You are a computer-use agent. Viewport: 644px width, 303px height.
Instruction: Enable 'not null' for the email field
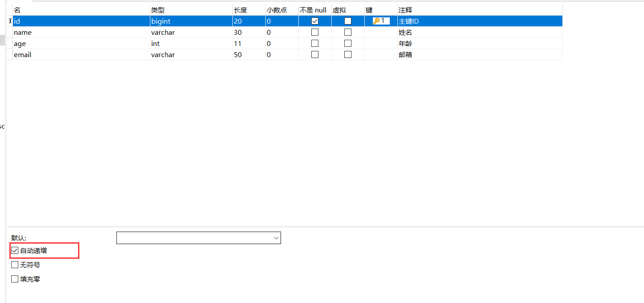[x=315, y=54]
